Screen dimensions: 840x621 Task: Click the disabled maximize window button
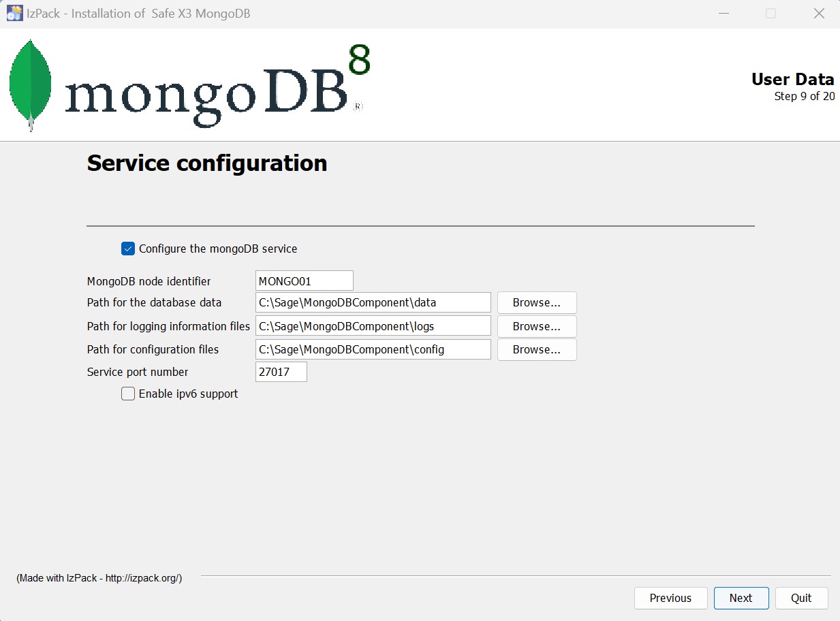click(771, 14)
